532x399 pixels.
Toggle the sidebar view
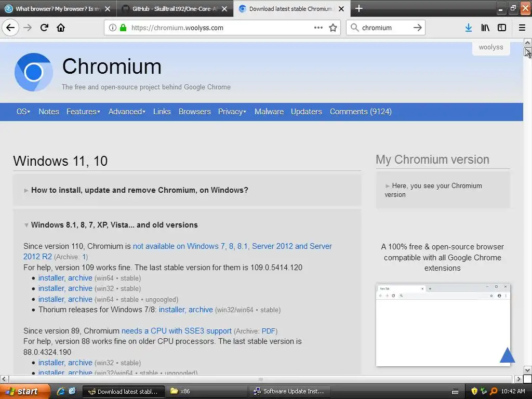click(502, 28)
